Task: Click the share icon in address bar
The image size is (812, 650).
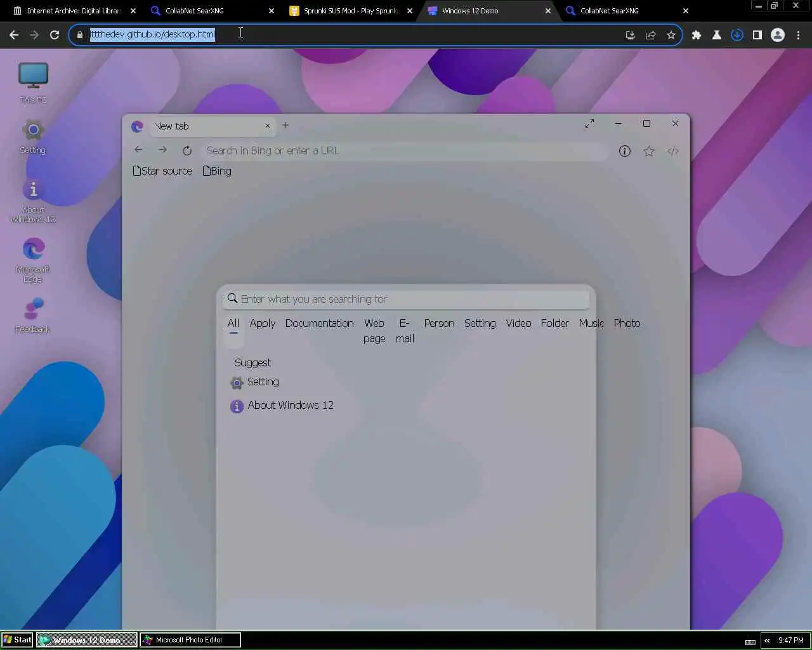Action: tap(651, 35)
